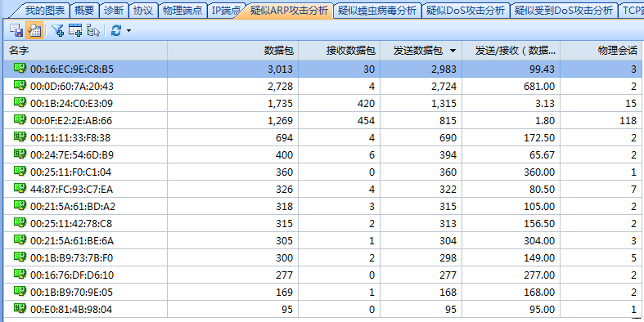Click the node icon for 00:0D:60:7A:20:43
The width and height of the screenshot is (644, 322).
click(20, 85)
